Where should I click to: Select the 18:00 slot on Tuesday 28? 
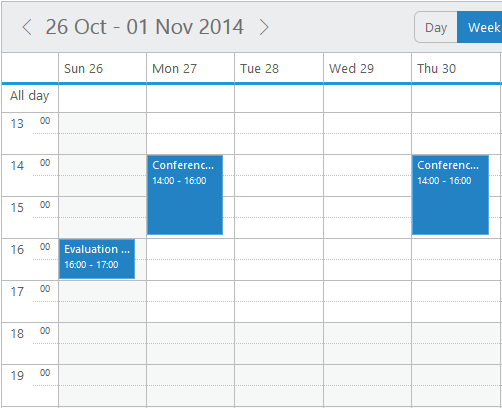click(279, 333)
